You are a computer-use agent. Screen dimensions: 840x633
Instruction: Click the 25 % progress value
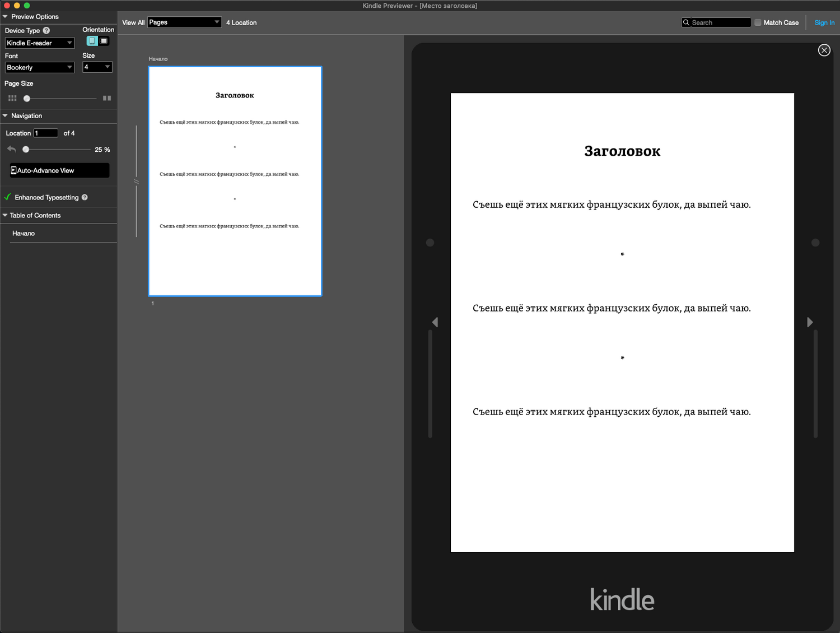point(102,150)
